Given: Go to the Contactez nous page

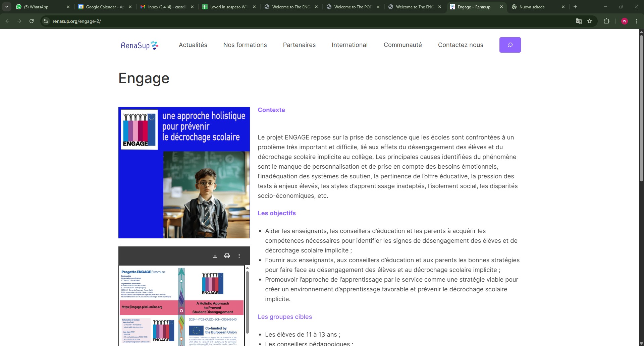Looking at the screenshot, I should (460, 45).
